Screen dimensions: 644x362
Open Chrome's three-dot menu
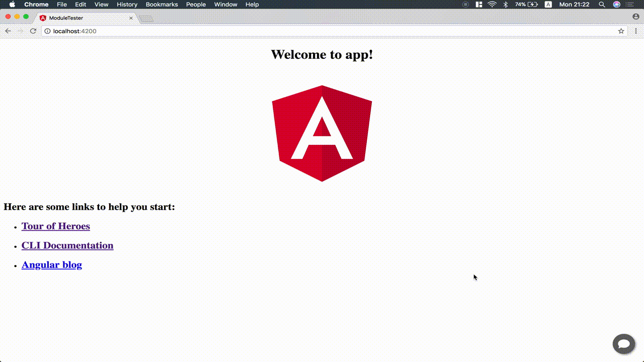[636, 31]
